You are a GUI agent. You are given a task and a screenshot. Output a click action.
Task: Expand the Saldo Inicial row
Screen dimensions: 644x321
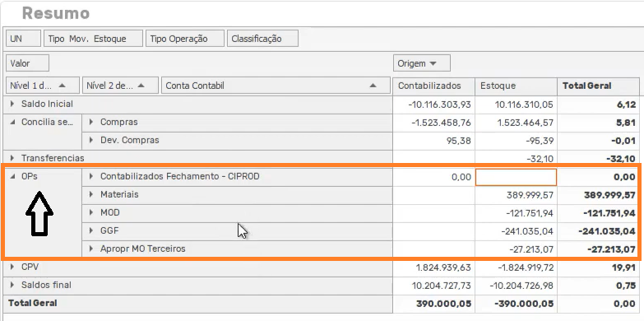[12, 105]
